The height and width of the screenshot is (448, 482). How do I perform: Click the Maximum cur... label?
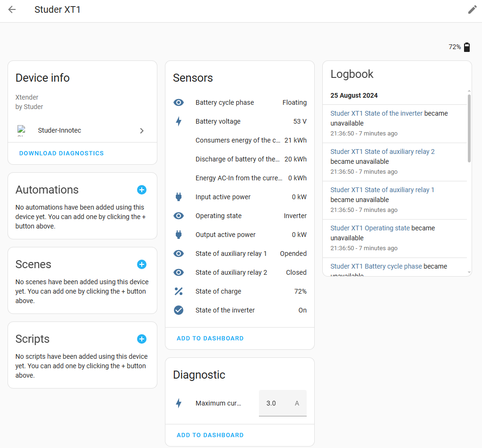coord(218,403)
